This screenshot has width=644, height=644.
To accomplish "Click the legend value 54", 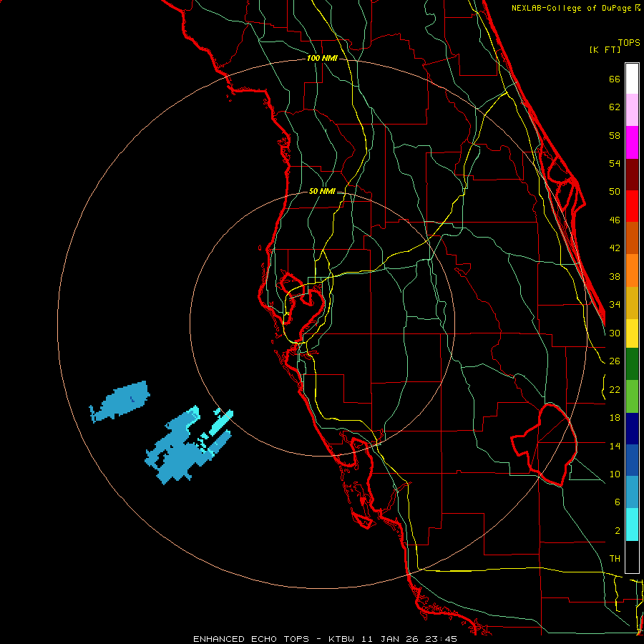I will pyautogui.click(x=615, y=163).
